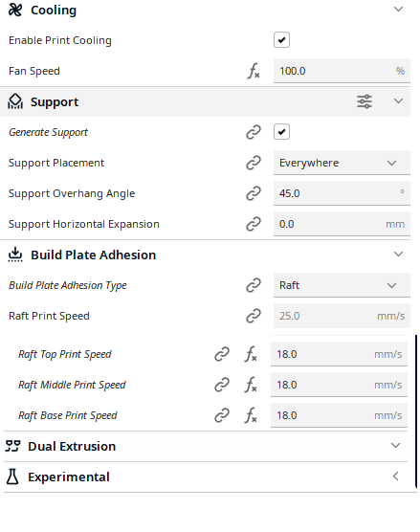The height and width of the screenshot is (532, 420).
Task: Click the Support Overhang Angle input field
Action: pos(342,193)
